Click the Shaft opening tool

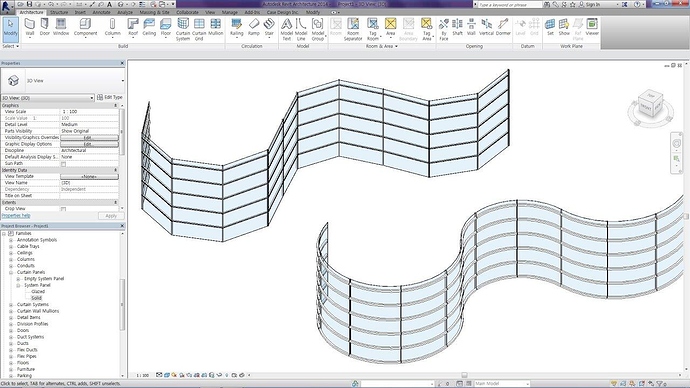(x=457, y=27)
